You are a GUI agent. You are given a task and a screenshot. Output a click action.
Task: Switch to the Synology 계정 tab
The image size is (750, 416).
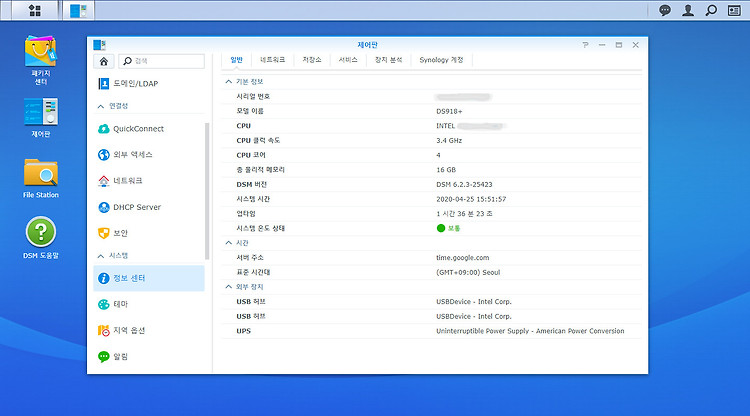pos(441,60)
